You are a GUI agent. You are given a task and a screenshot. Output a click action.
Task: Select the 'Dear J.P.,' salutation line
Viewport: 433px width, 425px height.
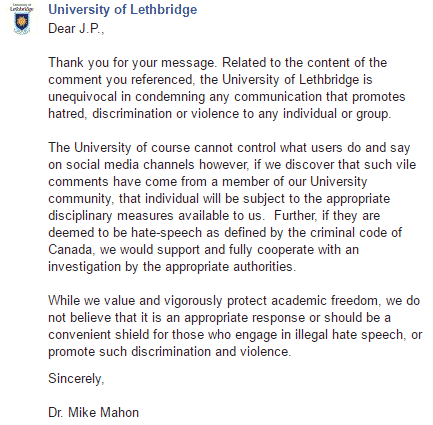(76, 29)
